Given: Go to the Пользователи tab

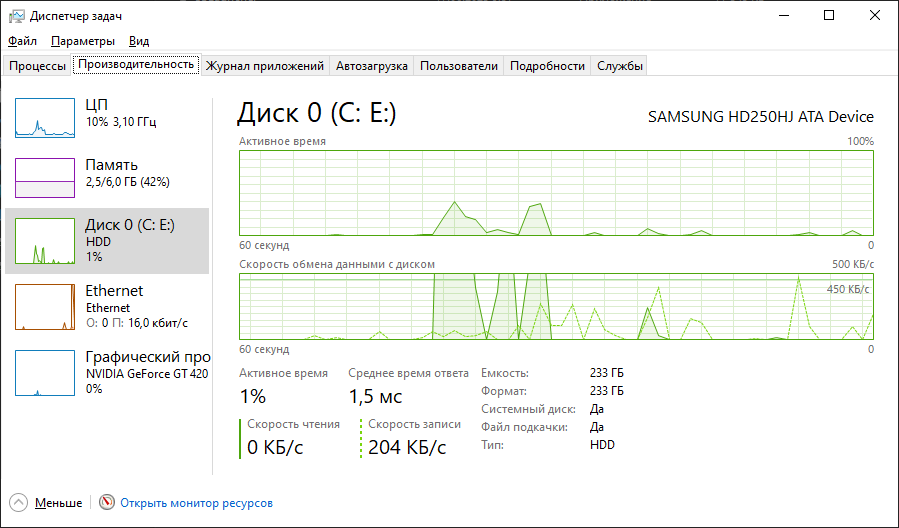Looking at the screenshot, I should pos(458,66).
